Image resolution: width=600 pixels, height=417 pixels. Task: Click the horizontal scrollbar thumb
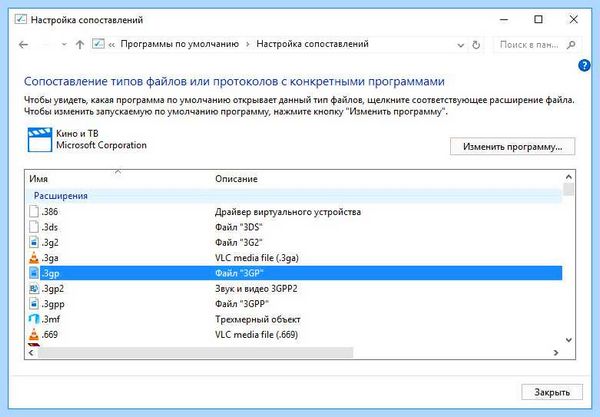195,352
